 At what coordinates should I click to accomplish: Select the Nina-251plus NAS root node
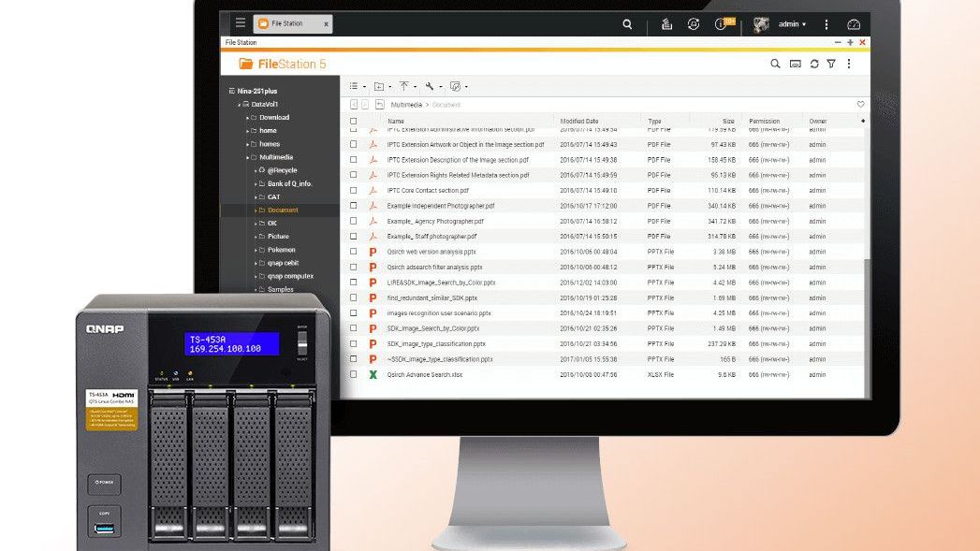[x=256, y=91]
